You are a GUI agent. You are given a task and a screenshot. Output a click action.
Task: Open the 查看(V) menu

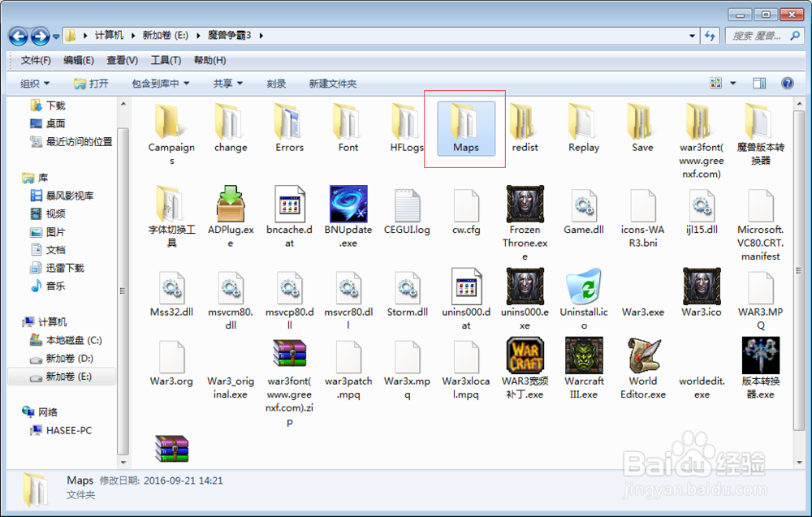(123, 61)
